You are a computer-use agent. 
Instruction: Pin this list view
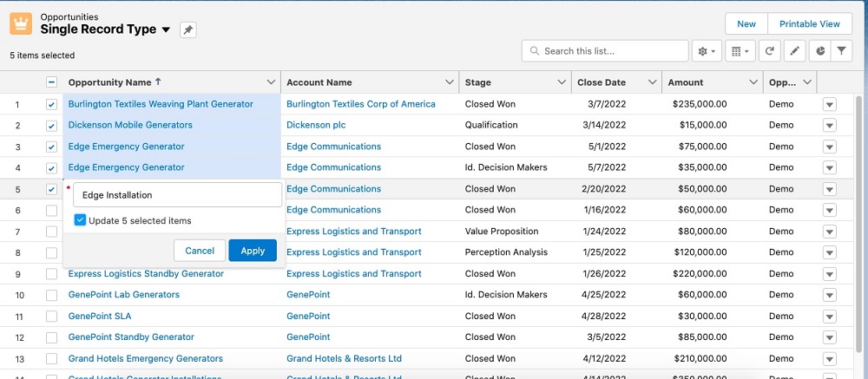(187, 29)
